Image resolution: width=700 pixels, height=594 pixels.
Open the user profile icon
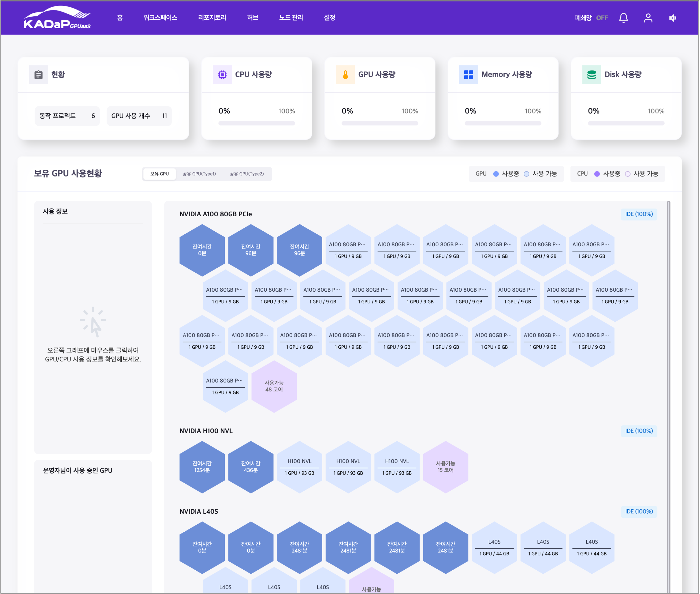(648, 18)
